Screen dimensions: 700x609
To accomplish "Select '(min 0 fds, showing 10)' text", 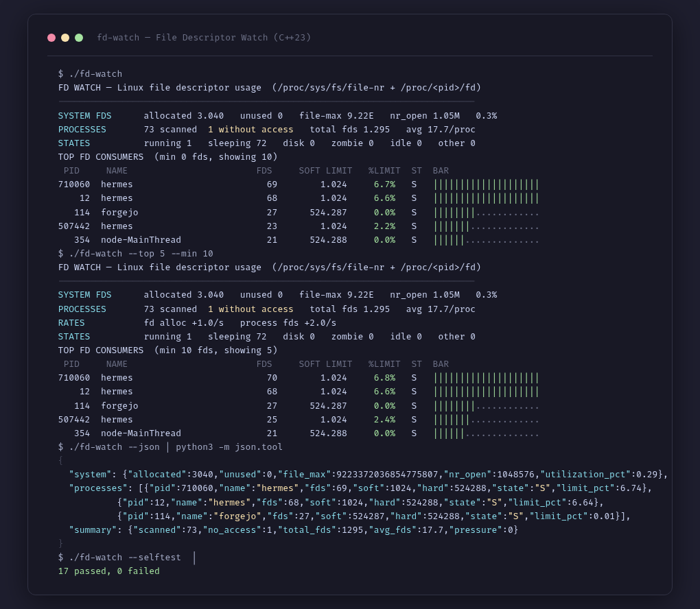I will [216, 156].
